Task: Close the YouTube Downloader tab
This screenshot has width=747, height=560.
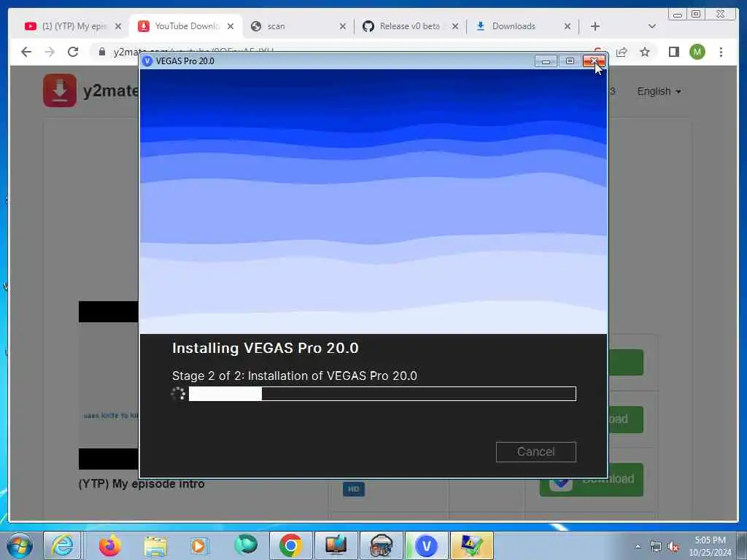Action: coord(230,26)
